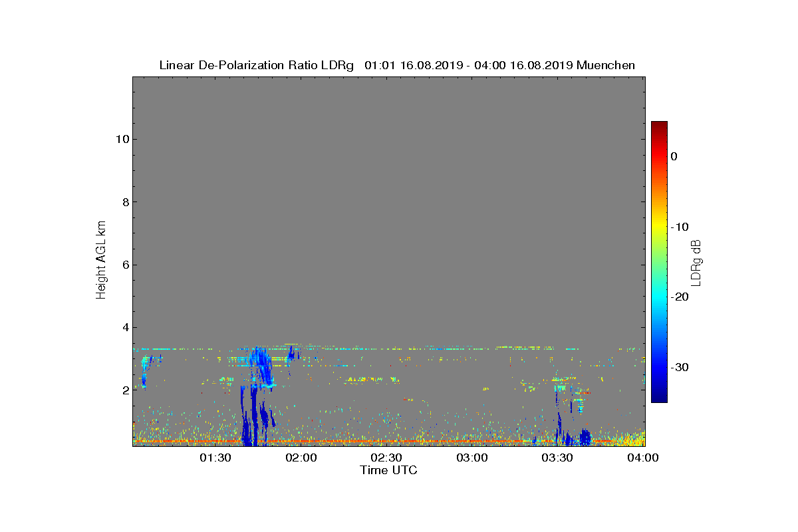Click the 03:00 time tick label
The height and width of the screenshot is (532, 798).
(473, 458)
